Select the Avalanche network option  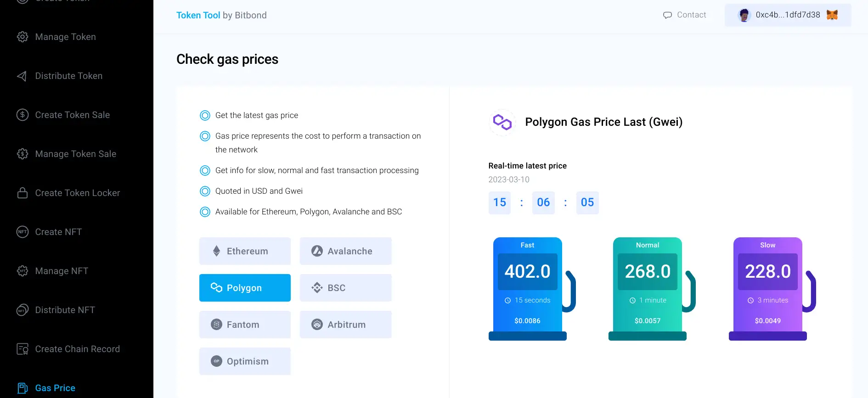point(345,251)
